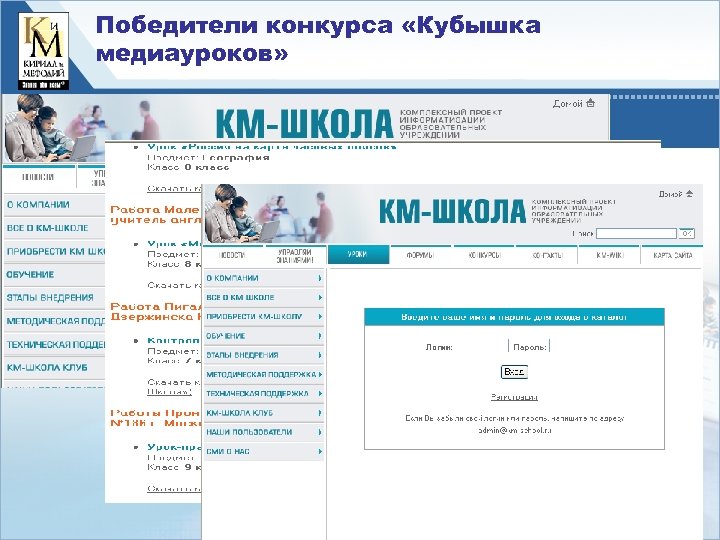Click the КМ-Школа banner logo in back window

click(x=304, y=123)
